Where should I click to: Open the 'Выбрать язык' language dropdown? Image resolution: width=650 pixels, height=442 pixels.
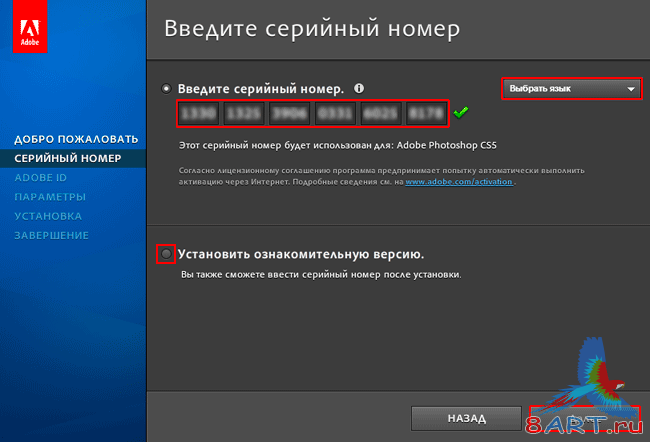(572, 89)
